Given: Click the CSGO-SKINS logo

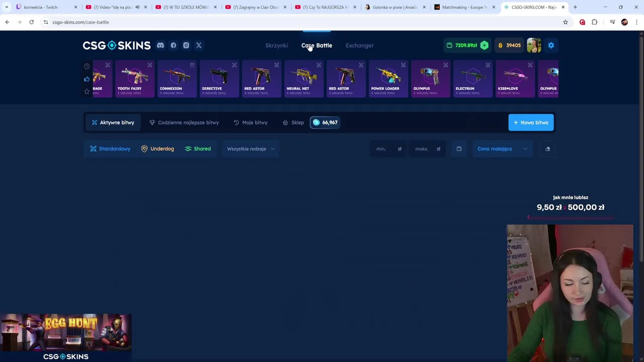Looking at the screenshot, I should tap(117, 45).
